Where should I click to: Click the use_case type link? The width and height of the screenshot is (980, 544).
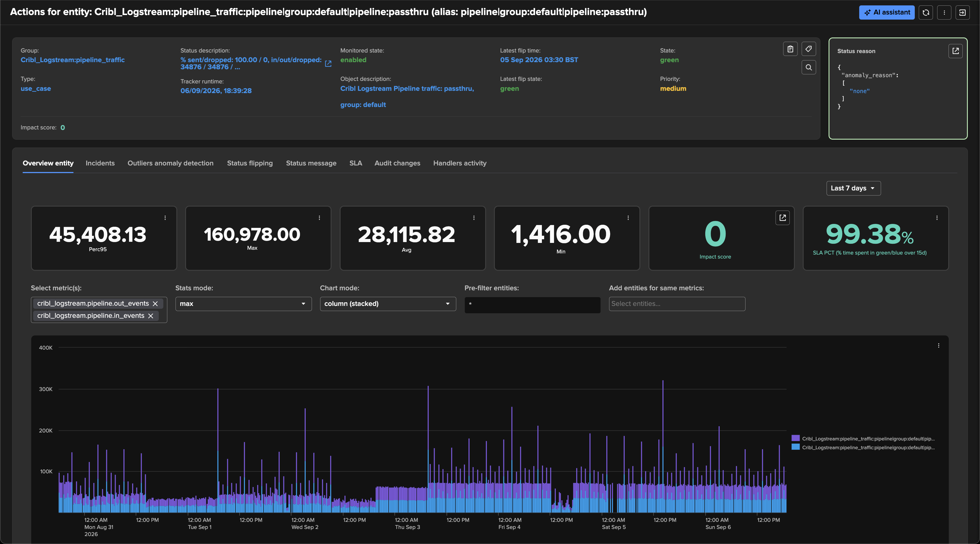pyautogui.click(x=36, y=89)
